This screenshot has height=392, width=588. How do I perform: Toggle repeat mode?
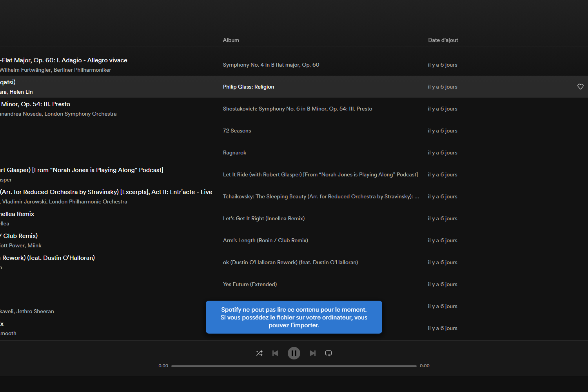(x=328, y=353)
